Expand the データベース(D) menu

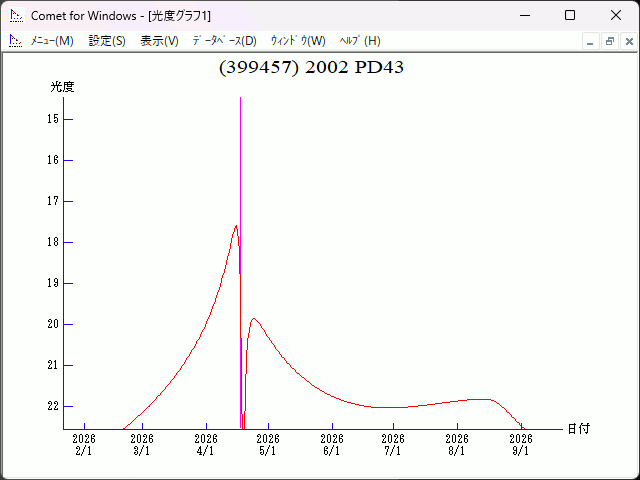tap(224, 41)
